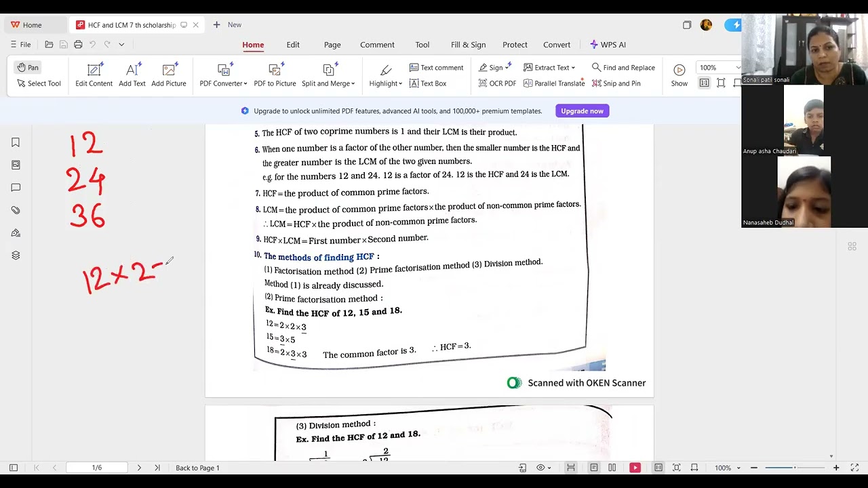Jump to last page arrow
868x488 pixels.
(157, 468)
